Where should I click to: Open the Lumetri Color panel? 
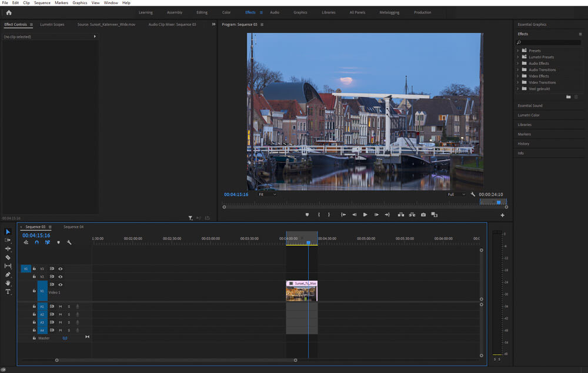(x=529, y=115)
